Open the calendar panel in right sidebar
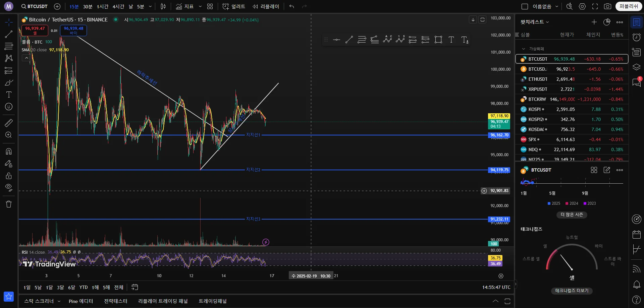 tap(636, 234)
